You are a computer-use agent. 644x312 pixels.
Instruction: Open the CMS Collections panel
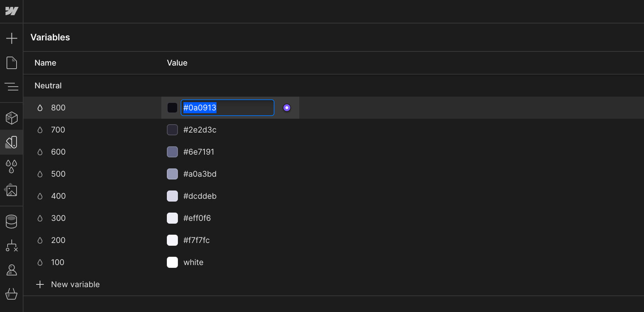click(12, 221)
